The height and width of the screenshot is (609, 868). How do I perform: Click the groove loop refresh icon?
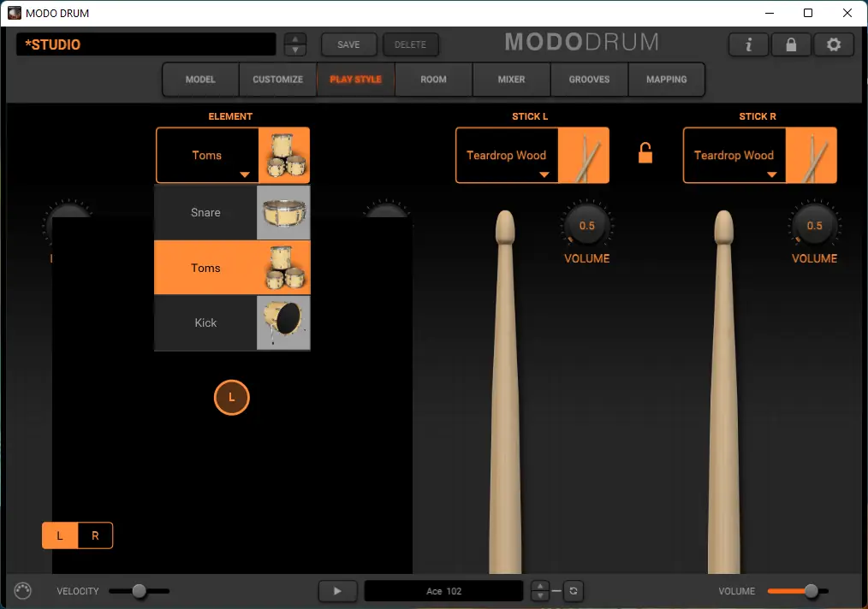click(574, 591)
